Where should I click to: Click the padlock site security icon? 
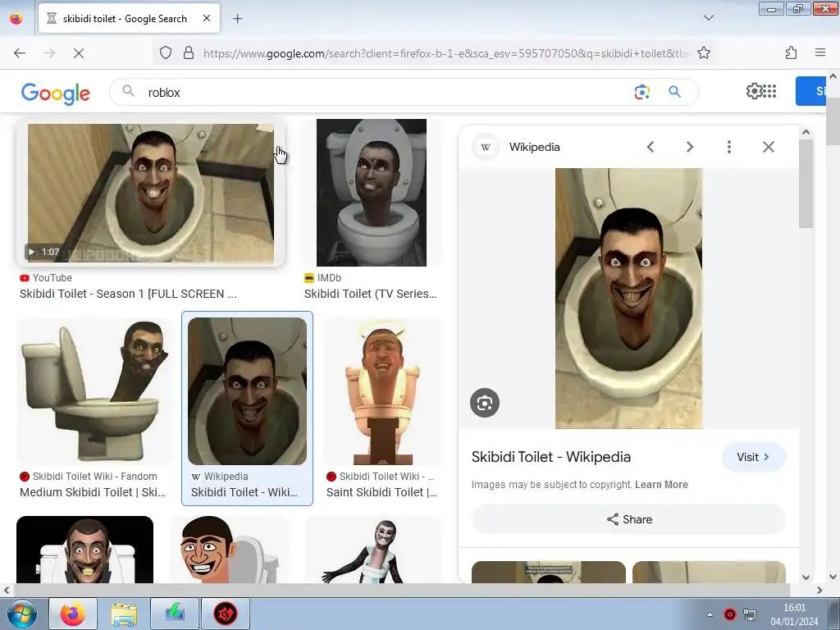(189, 52)
